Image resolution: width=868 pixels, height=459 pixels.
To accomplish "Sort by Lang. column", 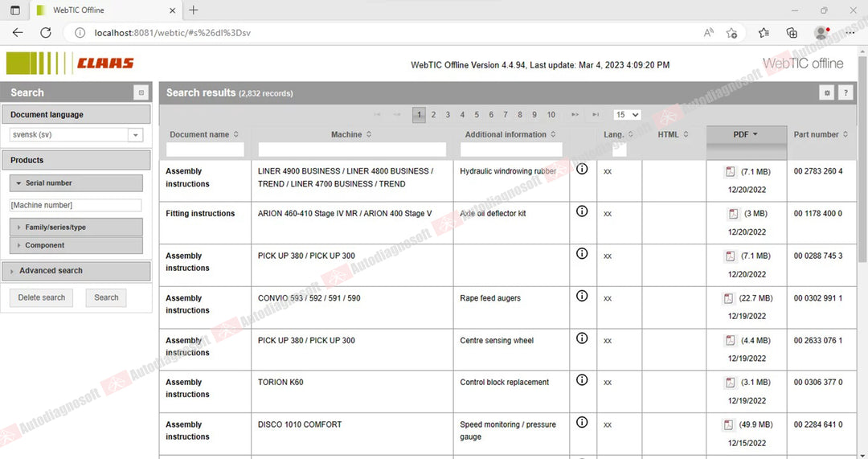I will (618, 134).
